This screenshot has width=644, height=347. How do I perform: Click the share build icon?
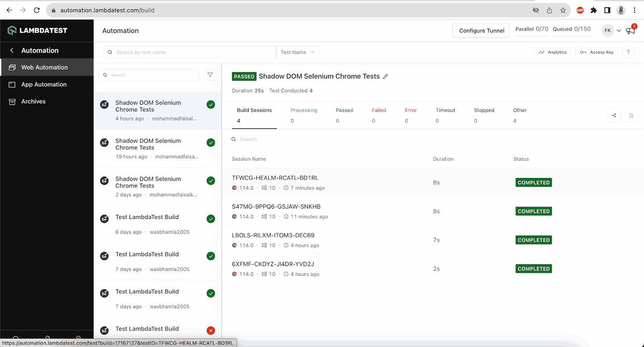click(614, 116)
